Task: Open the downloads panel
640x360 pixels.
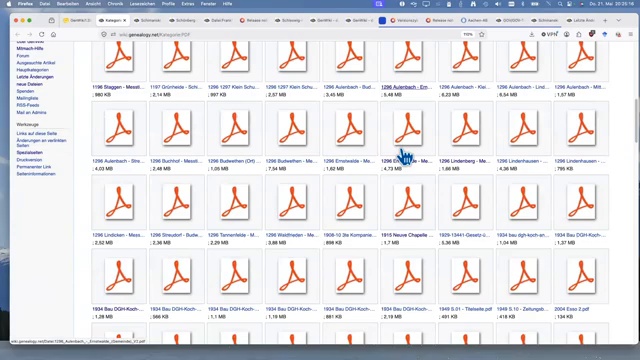Action: pos(531,35)
